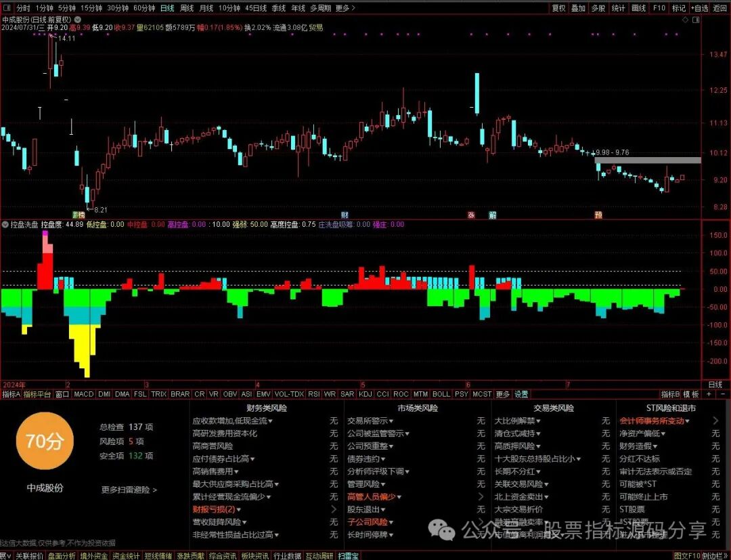Click the minus zoom-out button beside 模板

[723, 394]
